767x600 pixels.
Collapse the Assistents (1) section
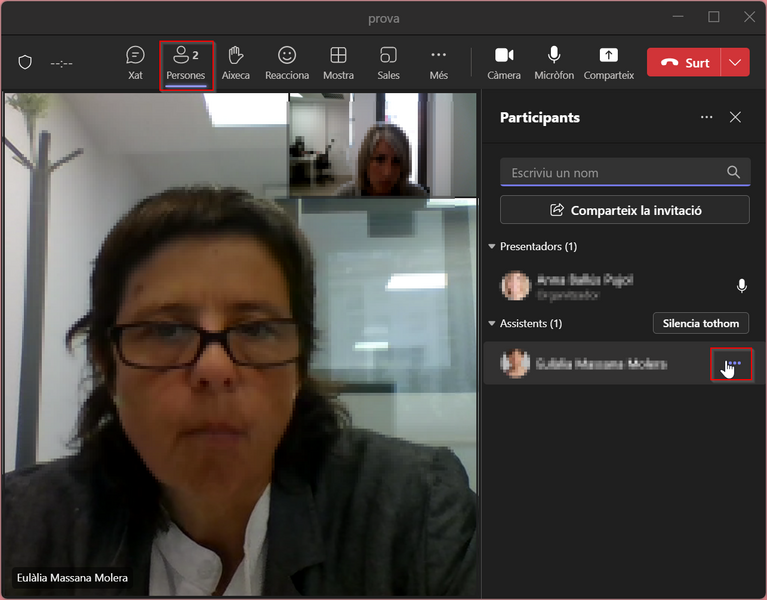click(492, 323)
